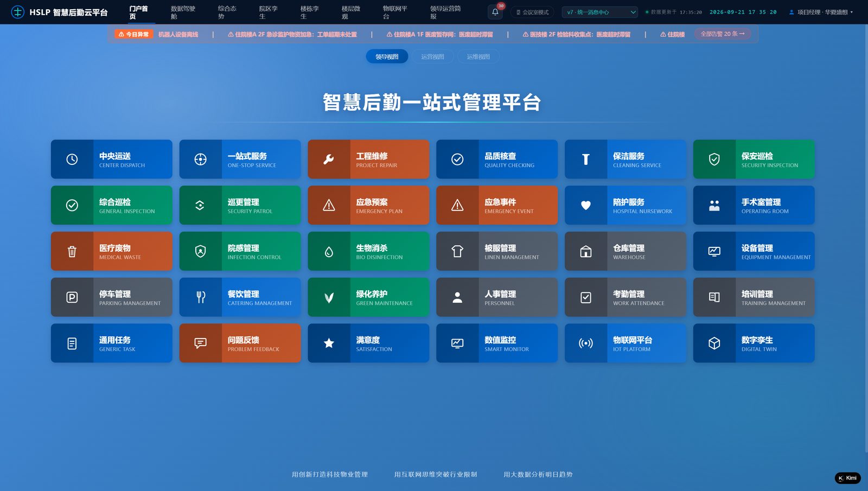Click alert 住院楼A 1F 医废暂存间 医废超时滞留
The width and height of the screenshot is (868, 491).
coord(439,34)
